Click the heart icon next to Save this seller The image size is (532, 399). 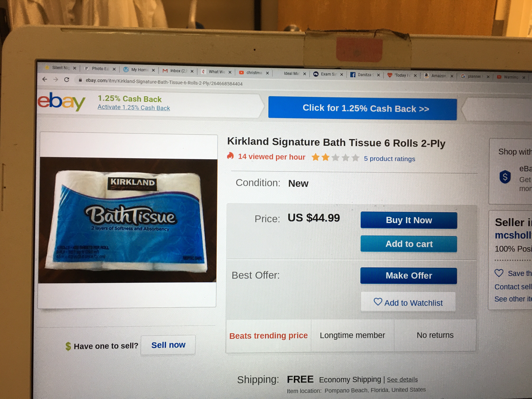point(499,273)
